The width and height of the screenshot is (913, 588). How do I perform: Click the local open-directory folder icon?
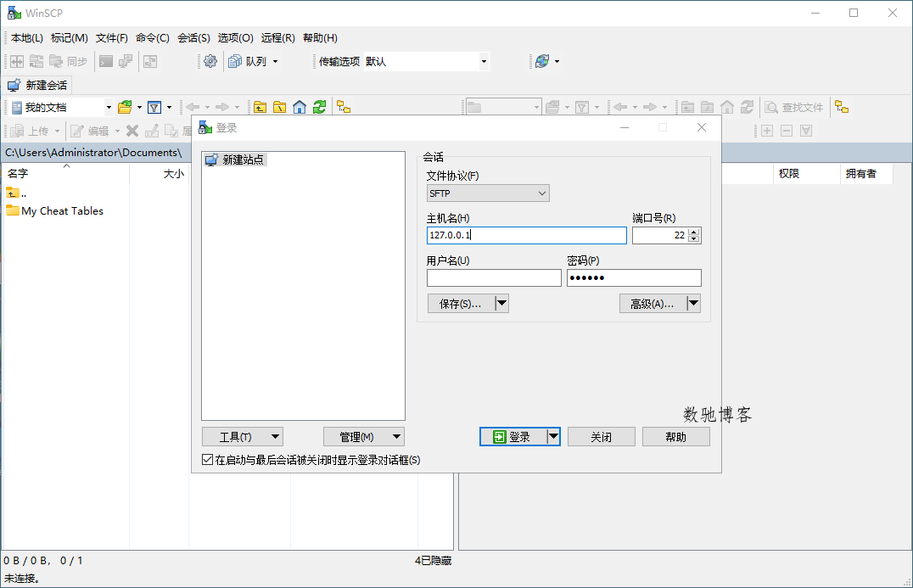tap(125, 107)
